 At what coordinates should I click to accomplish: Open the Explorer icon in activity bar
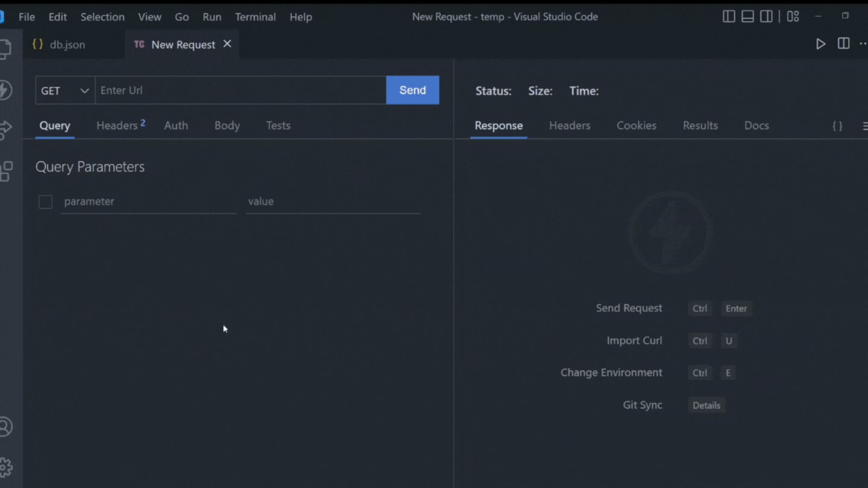pos(5,48)
